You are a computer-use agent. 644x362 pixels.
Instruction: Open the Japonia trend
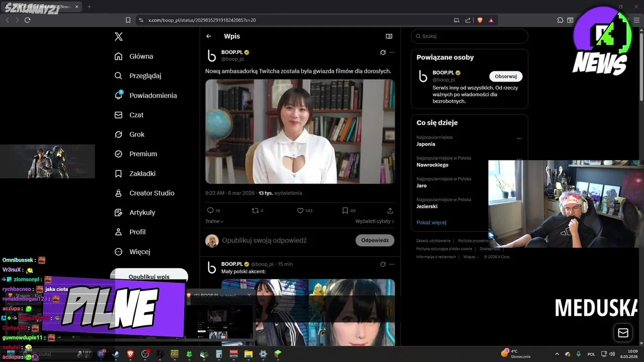[426, 144]
